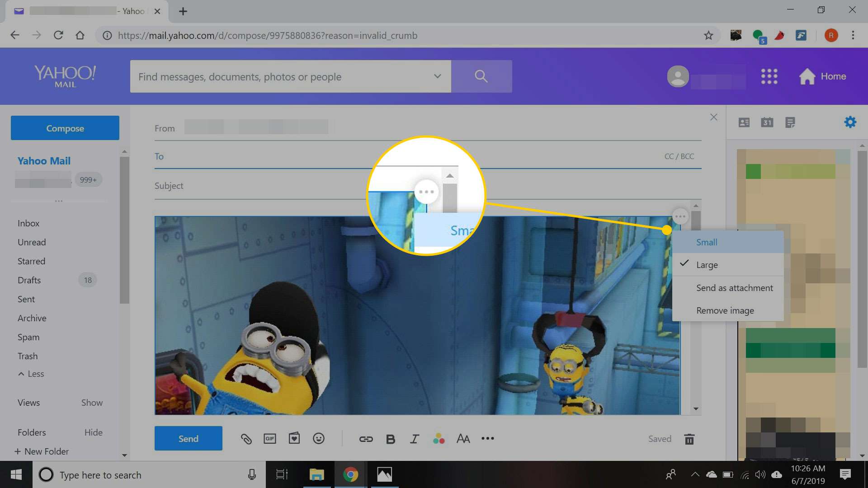Open the Settings gear

coord(850,122)
